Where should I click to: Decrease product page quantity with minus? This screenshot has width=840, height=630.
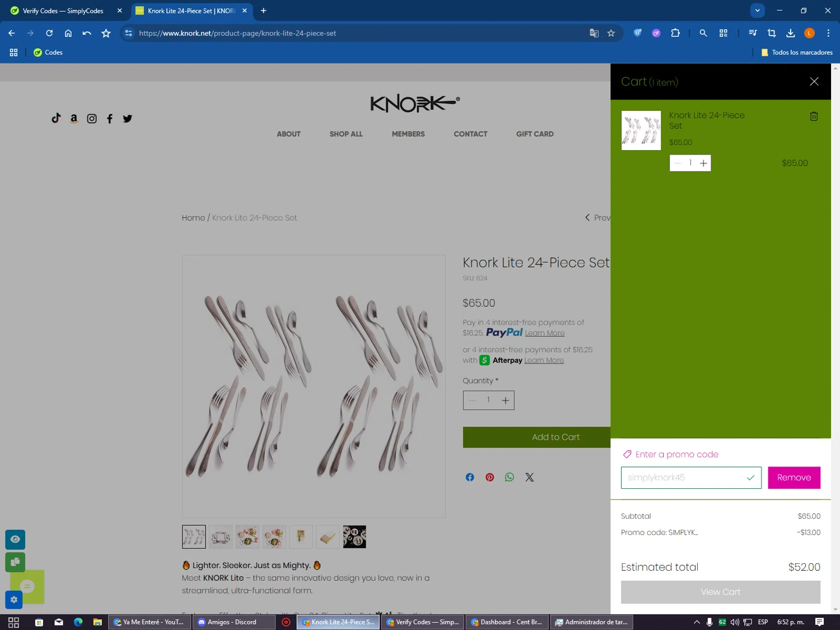pos(472,400)
